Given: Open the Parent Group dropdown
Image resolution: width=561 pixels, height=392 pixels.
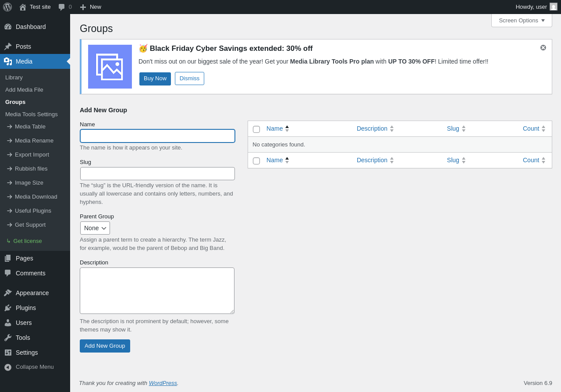Looking at the screenshot, I should pyautogui.click(x=95, y=228).
